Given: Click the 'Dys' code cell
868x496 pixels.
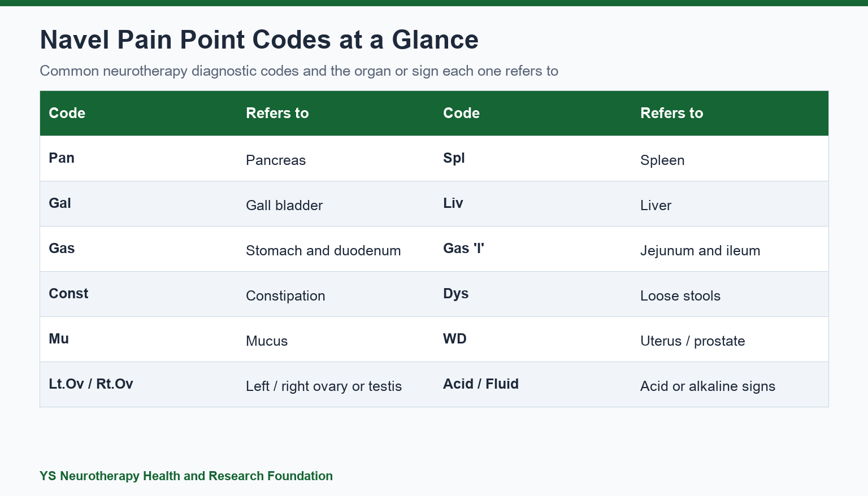Looking at the screenshot, I should coord(533,294).
